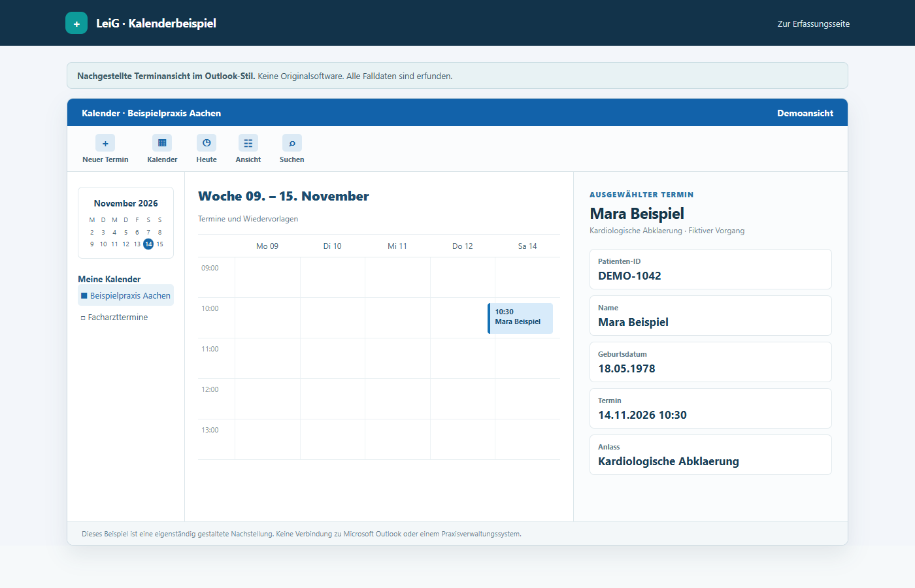Click the LeiG plus logo icon

click(x=76, y=23)
